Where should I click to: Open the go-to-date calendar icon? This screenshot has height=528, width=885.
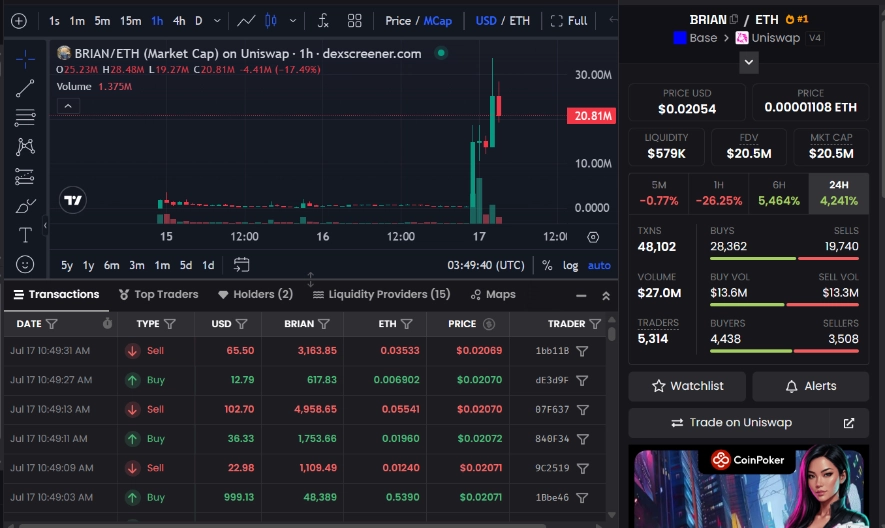pyautogui.click(x=242, y=264)
